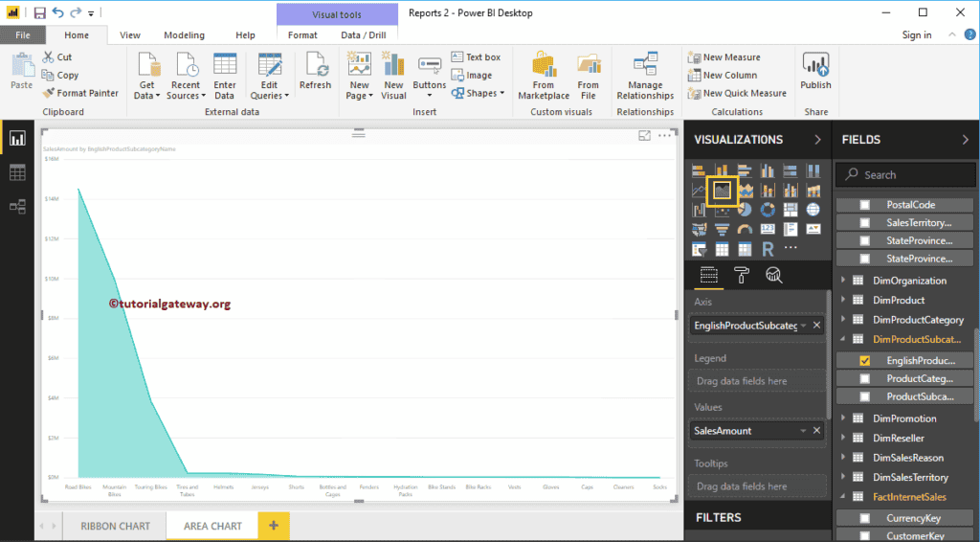This screenshot has width=980, height=542.
Task: Select the Funnel visualization
Action: point(722,230)
